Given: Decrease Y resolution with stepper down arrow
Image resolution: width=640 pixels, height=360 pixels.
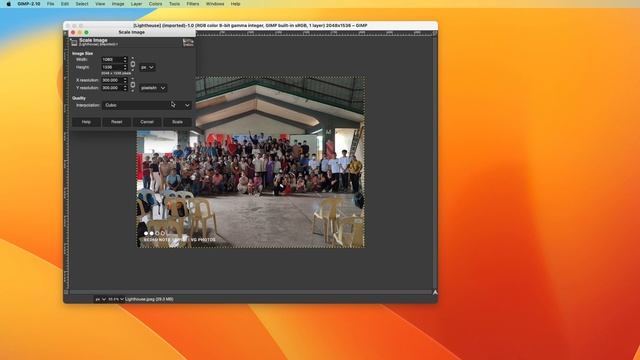Looking at the screenshot, I should (x=125, y=89).
